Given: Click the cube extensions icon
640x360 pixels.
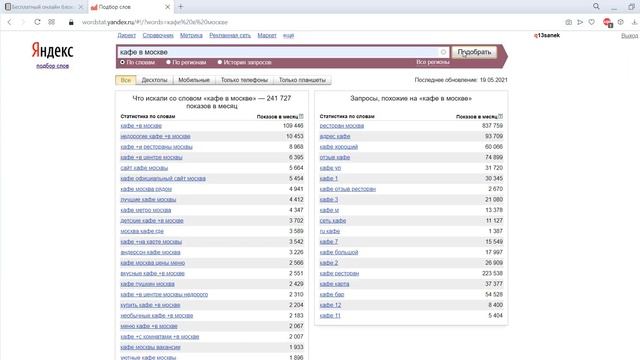Looking at the screenshot, I should (620, 22).
